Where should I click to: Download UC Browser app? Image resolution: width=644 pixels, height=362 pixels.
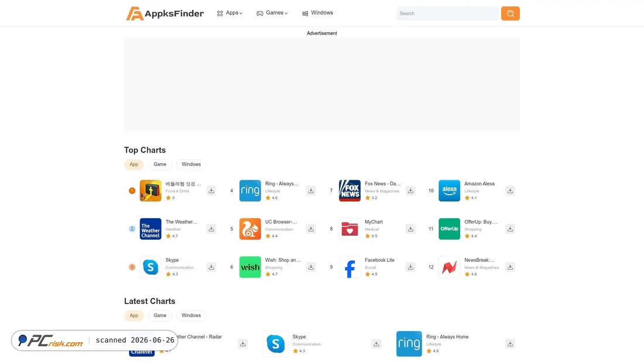pos(311,229)
